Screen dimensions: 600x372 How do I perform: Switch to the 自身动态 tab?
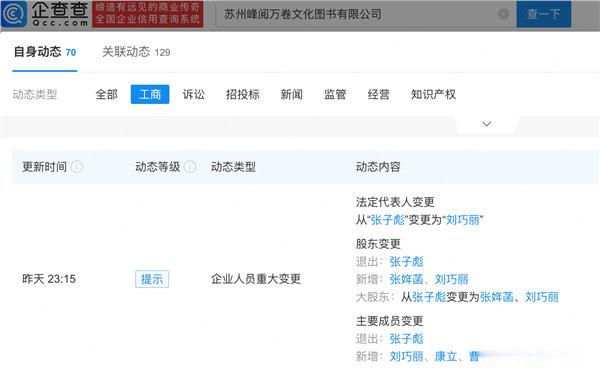pos(45,52)
